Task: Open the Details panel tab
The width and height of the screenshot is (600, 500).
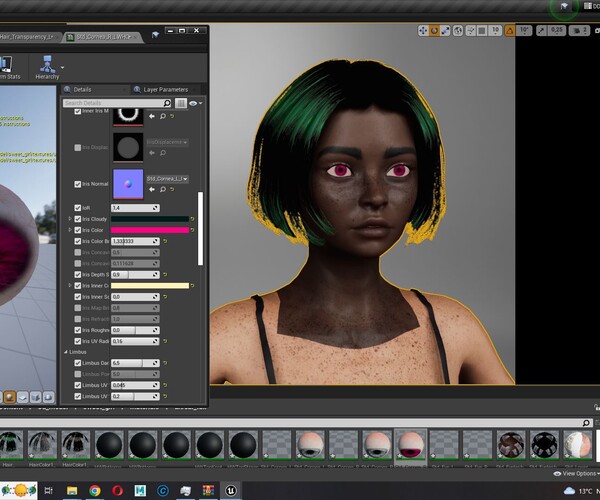Action: 82,90
